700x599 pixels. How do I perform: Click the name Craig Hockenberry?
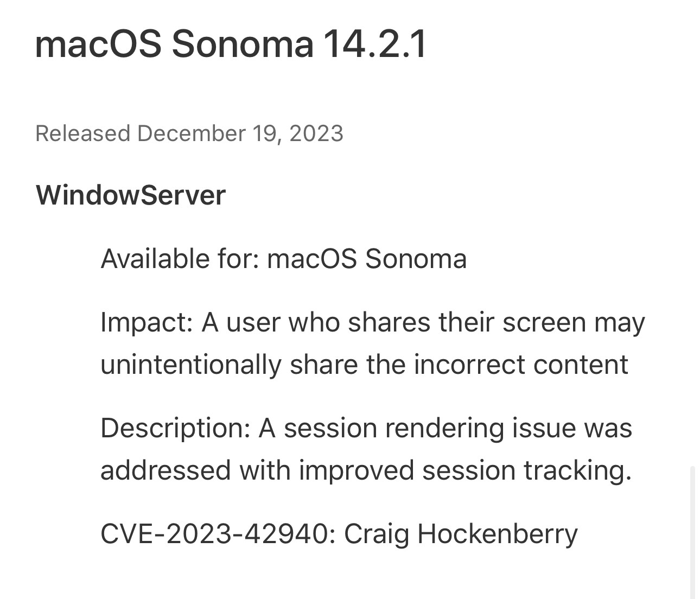click(461, 534)
